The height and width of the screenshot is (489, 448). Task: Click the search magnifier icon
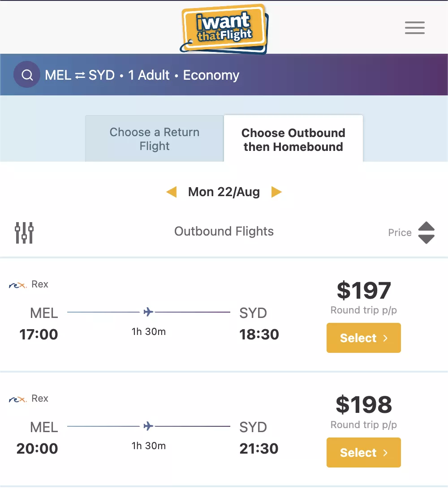coord(27,75)
